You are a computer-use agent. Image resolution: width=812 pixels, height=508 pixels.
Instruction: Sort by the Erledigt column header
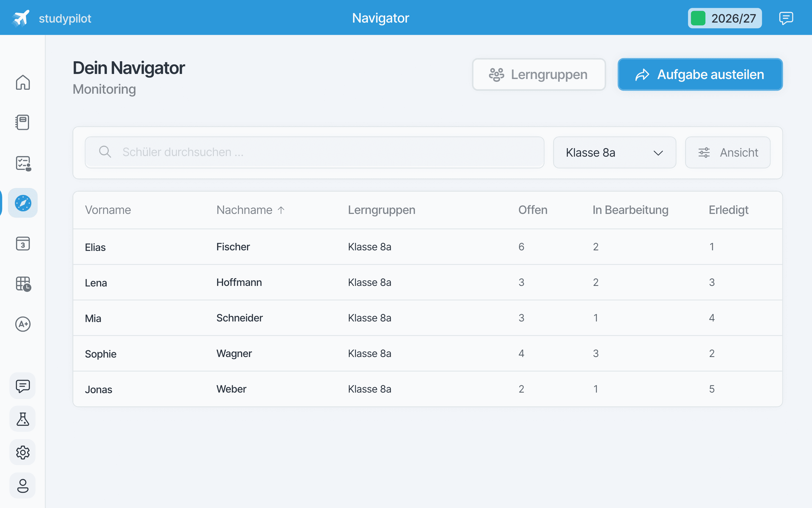tap(729, 210)
